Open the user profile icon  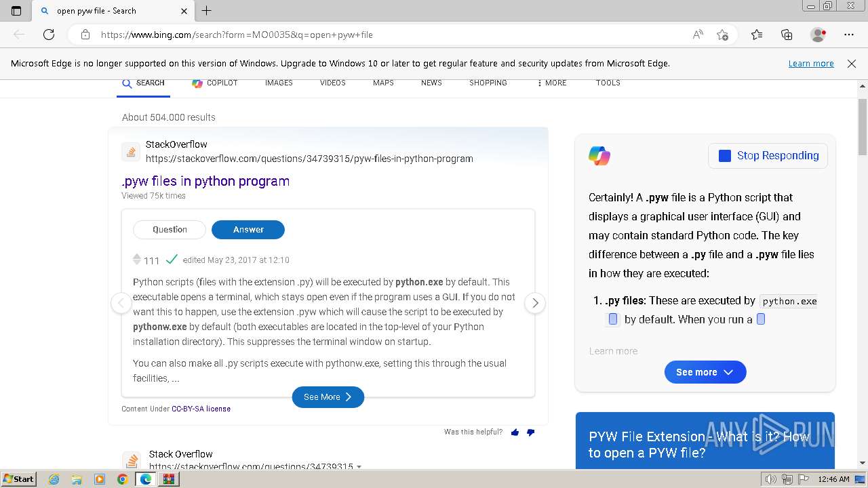(818, 35)
